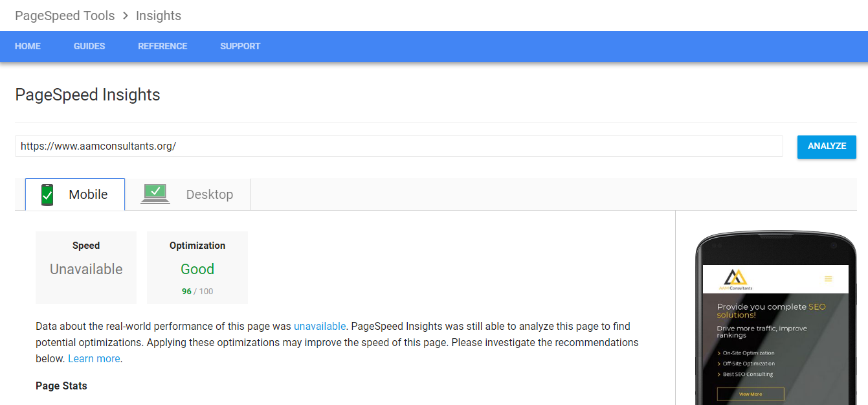
Task: Select the On-Site Optimization arrow in the preview
Action: coord(719,353)
